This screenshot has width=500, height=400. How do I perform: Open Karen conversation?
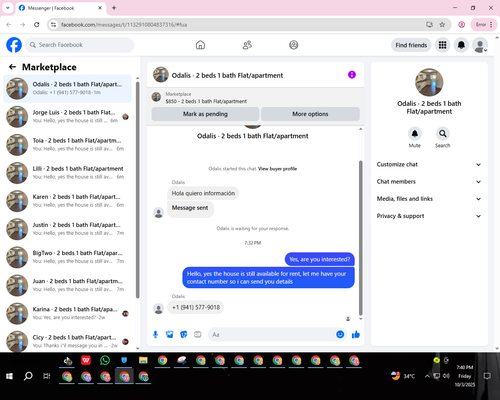pos(67,201)
